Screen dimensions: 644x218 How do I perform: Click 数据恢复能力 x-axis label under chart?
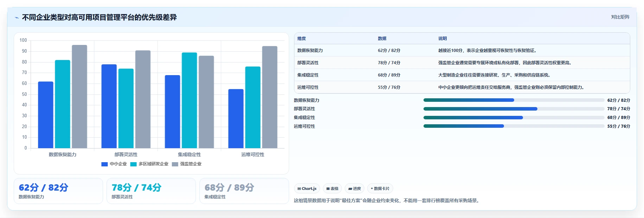click(63, 155)
